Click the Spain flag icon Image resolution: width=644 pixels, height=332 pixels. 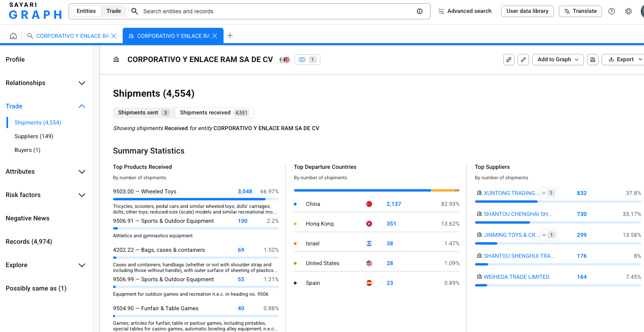[369, 283]
